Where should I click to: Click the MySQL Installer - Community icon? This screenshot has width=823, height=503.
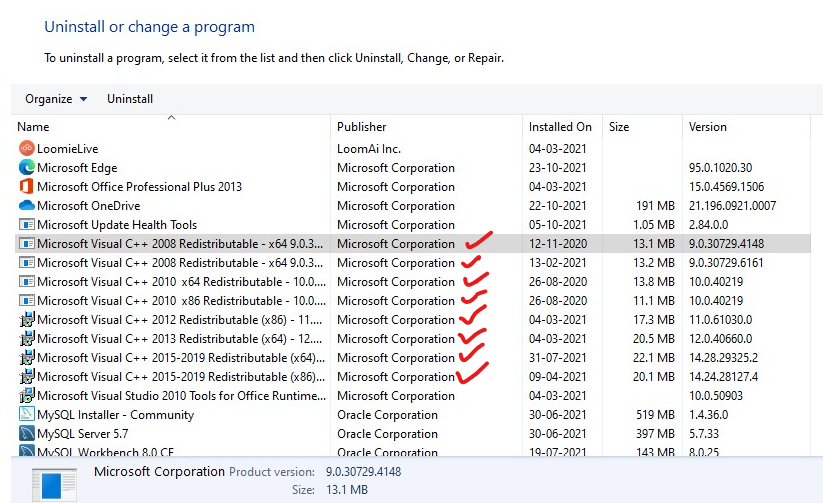(27, 414)
